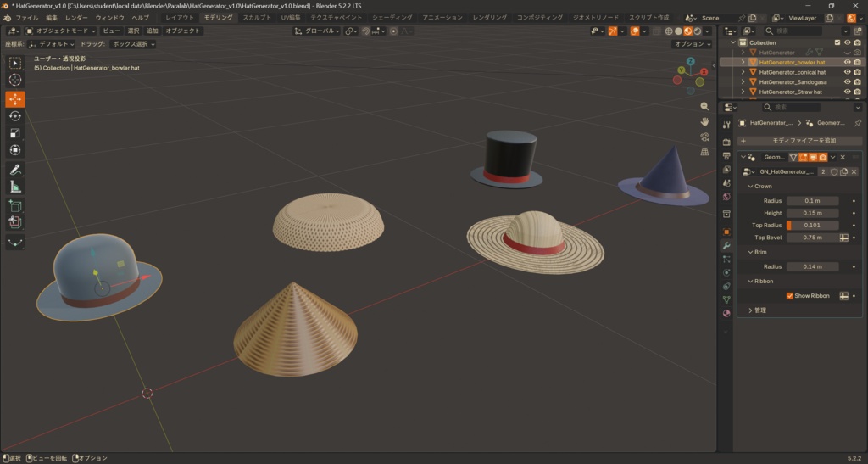Open the ボックス選択 drag dropdown
The image size is (868, 464).
[133, 44]
